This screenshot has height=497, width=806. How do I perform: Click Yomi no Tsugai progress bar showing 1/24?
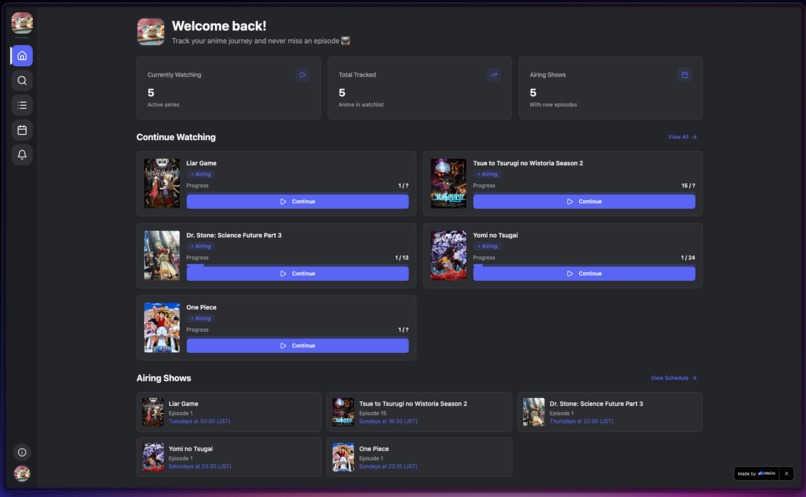584,265
